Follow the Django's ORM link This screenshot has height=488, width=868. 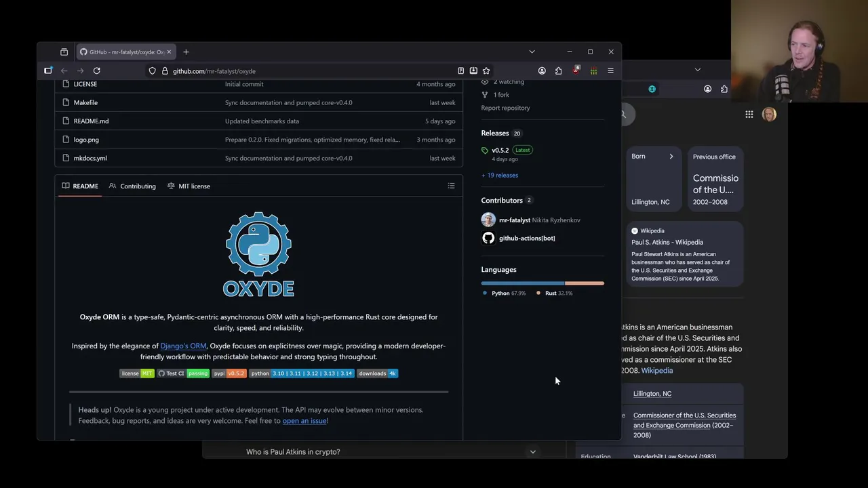point(183,346)
